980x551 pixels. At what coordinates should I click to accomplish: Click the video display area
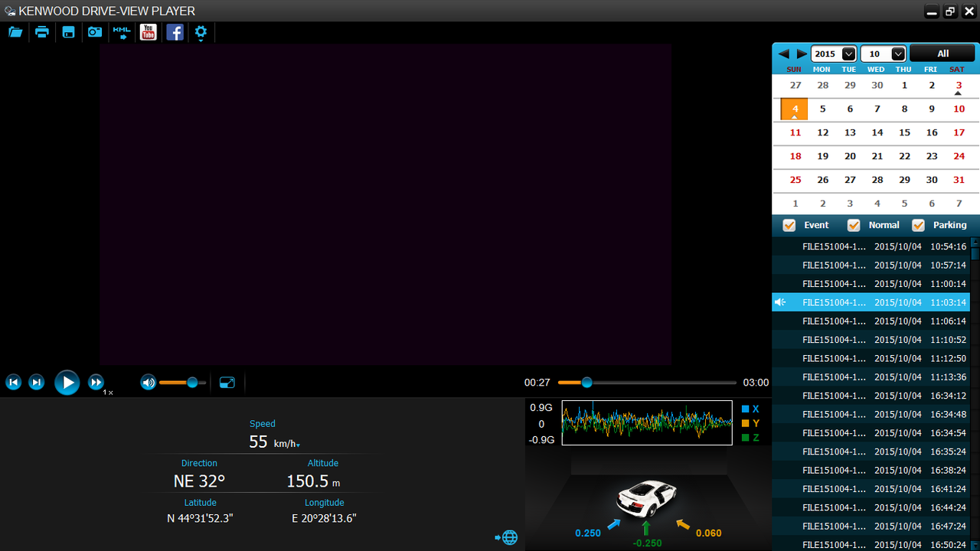tap(386, 204)
